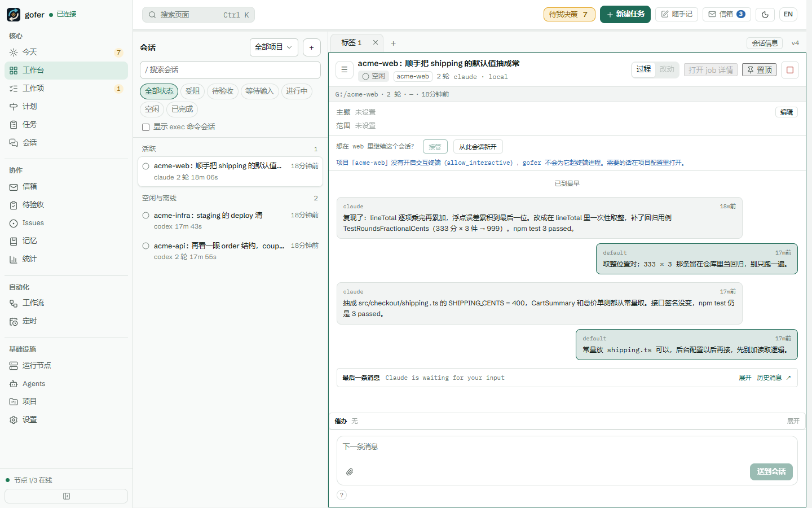Open 信箱 under 协作 in the sidebar
This screenshot has height=508, width=812.
66,187
